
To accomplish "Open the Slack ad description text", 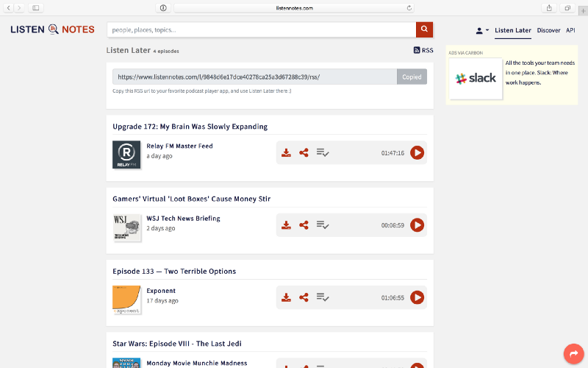I will coord(540,73).
